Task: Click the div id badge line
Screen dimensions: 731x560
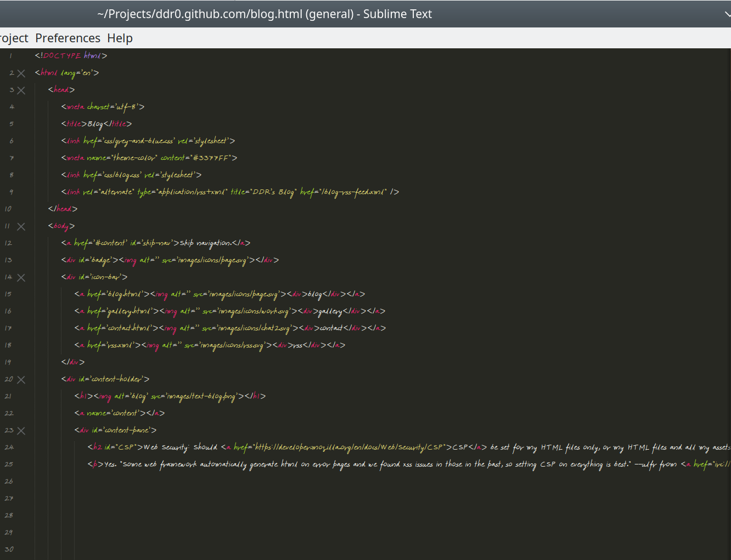Action: coord(170,260)
